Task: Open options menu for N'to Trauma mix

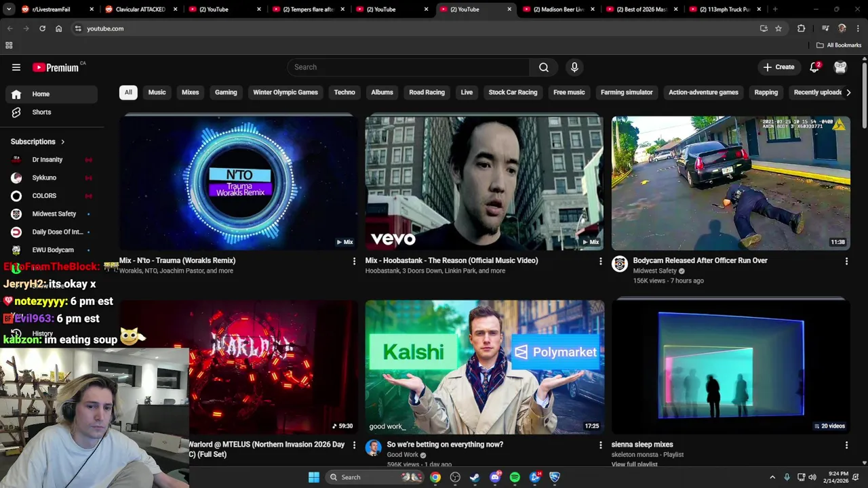Action: [x=354, y=261]
